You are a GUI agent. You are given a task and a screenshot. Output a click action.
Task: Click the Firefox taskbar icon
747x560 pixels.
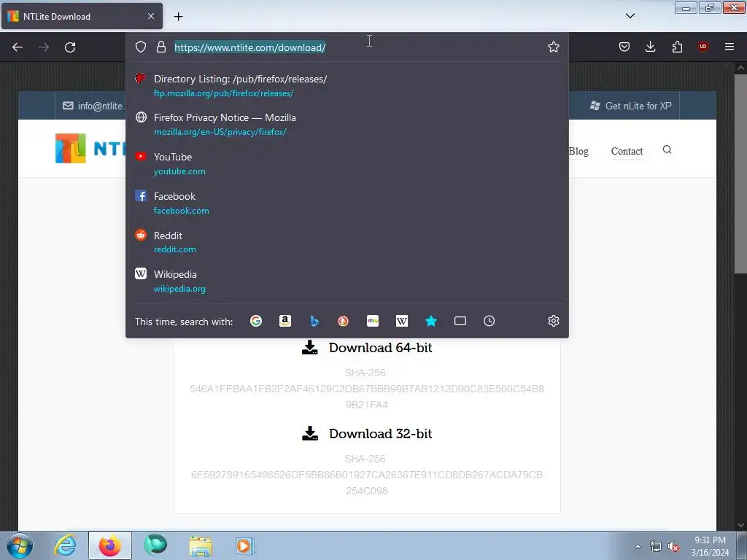pos(110,545)
